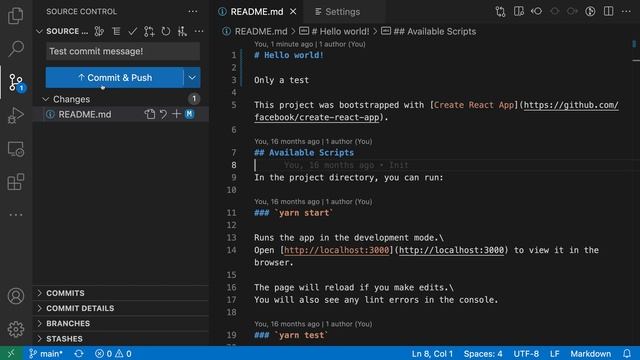Select README.md in the Changes list
Viewport: 640px width, 360px height.
[x=84, y=114]
